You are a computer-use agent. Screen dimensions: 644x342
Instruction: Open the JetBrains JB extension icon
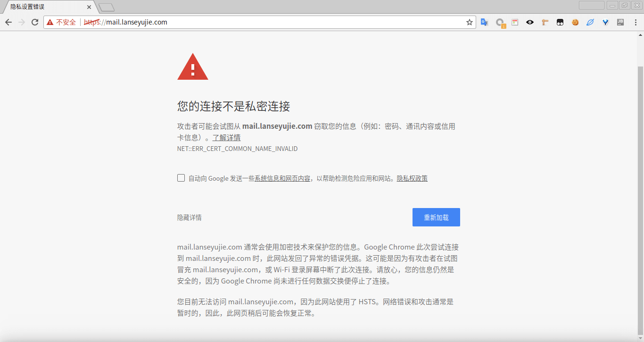pos(620,22)
